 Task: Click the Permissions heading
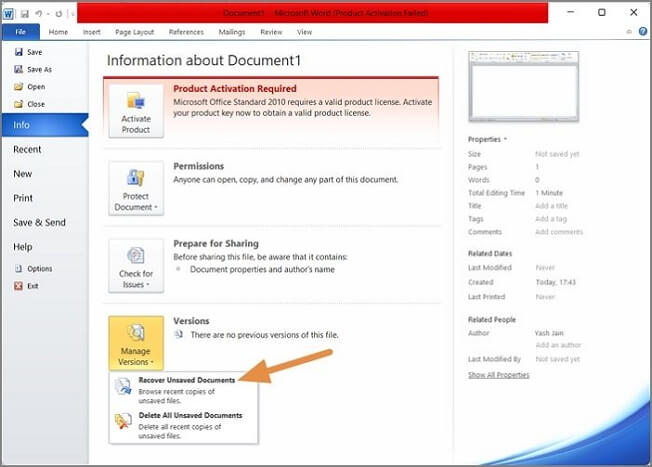pos(198,166)
